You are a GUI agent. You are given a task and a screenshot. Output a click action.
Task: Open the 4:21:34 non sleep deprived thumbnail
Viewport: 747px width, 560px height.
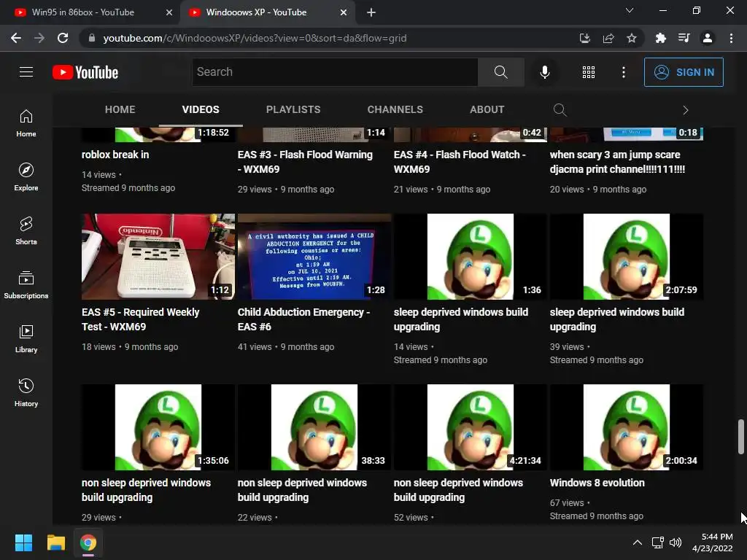471,427
